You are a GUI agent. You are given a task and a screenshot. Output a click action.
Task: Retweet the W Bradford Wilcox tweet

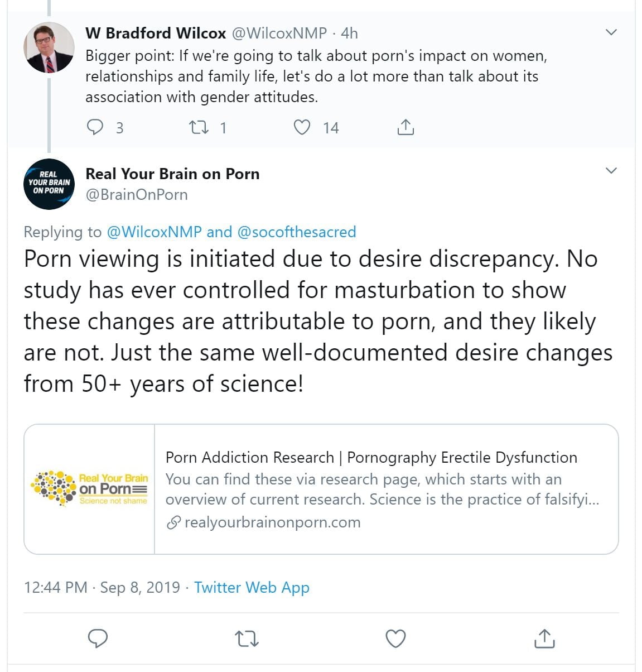[x=199, y=128]
